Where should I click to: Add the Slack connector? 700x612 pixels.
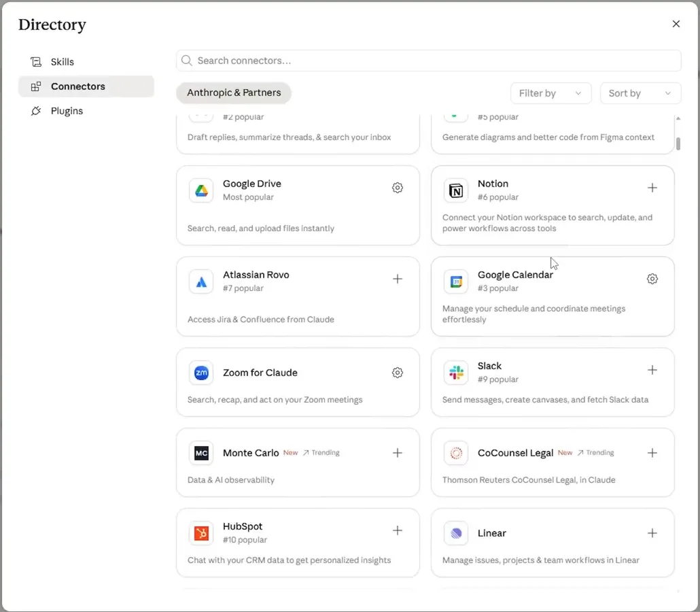tap(652, 370)
